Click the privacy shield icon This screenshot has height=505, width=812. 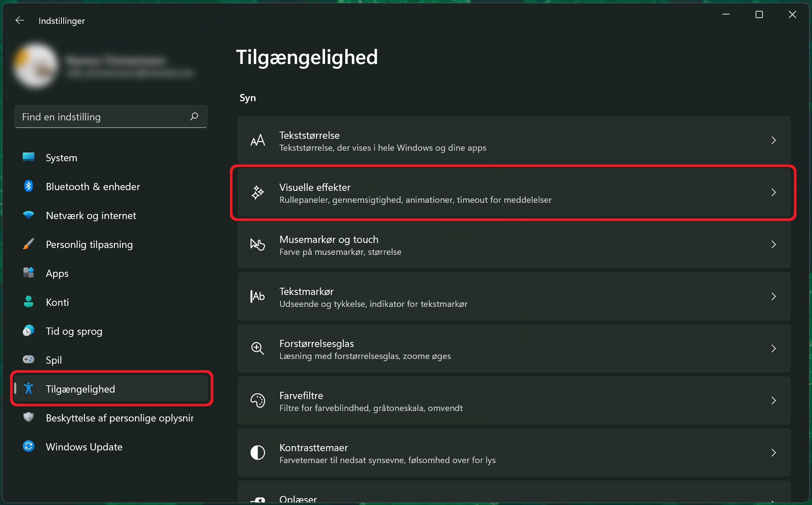point(29,418)
